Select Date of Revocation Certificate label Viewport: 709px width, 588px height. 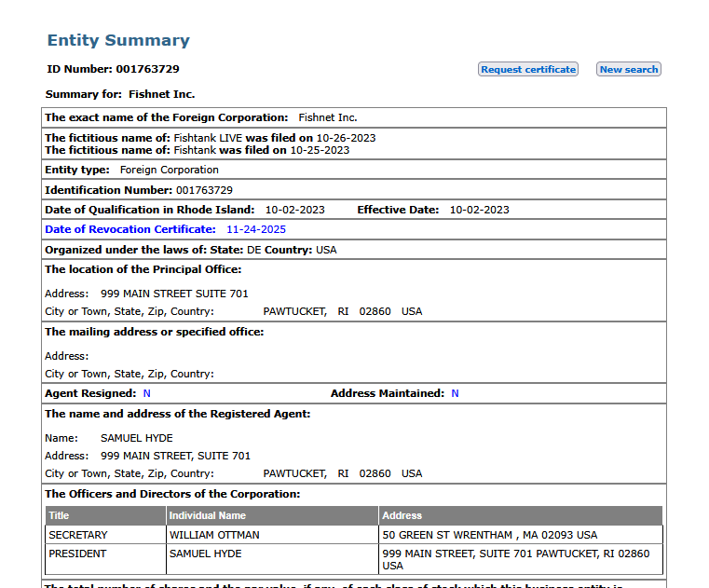pyautogui.click(x=130, y=229)
